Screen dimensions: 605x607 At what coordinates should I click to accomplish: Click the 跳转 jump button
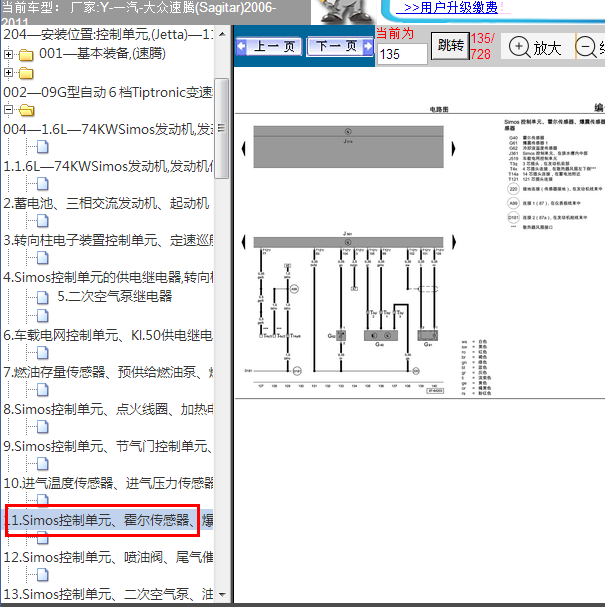click(x=450, y=46)
